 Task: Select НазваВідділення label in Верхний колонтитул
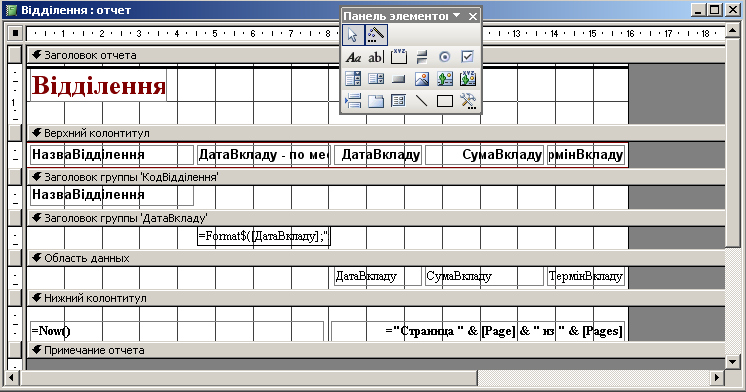coord(112,155)
